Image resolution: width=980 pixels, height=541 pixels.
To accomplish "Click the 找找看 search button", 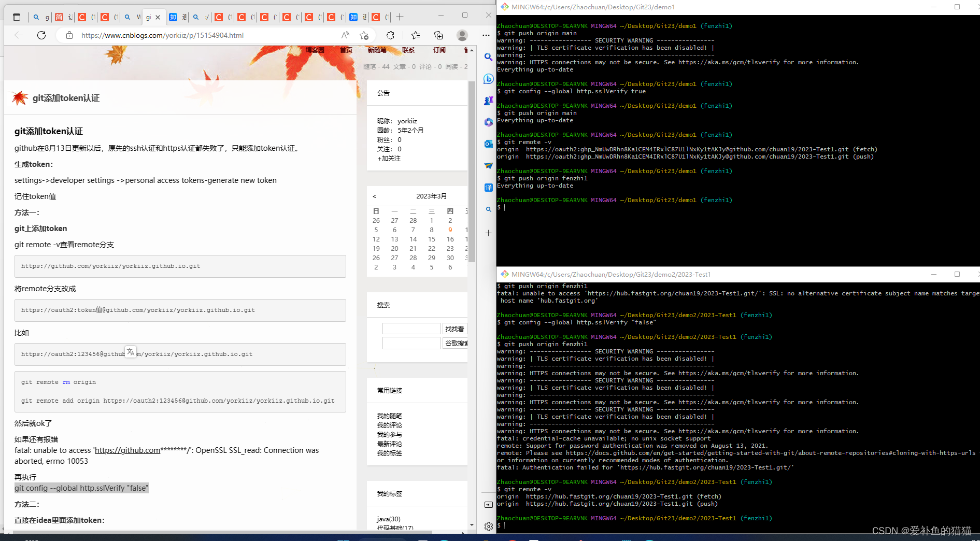I will point(455,329).
